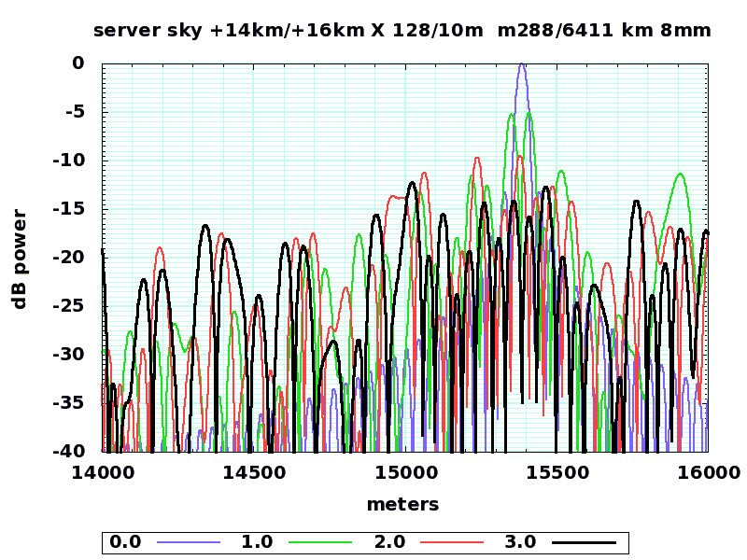Click the tall blue peak reaching 0 dB
The image size is (747, 560).
pos(522,67)
